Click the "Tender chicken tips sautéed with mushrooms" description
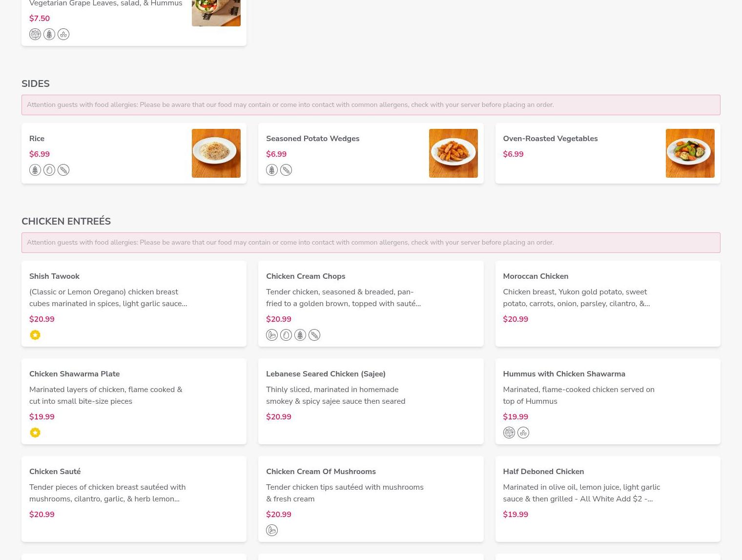Viewport: 742px width, 560px height. tap(345, 493)
